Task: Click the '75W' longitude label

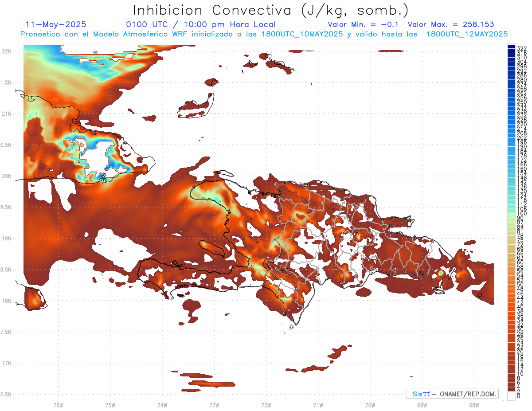Action: tap(110, 405)
